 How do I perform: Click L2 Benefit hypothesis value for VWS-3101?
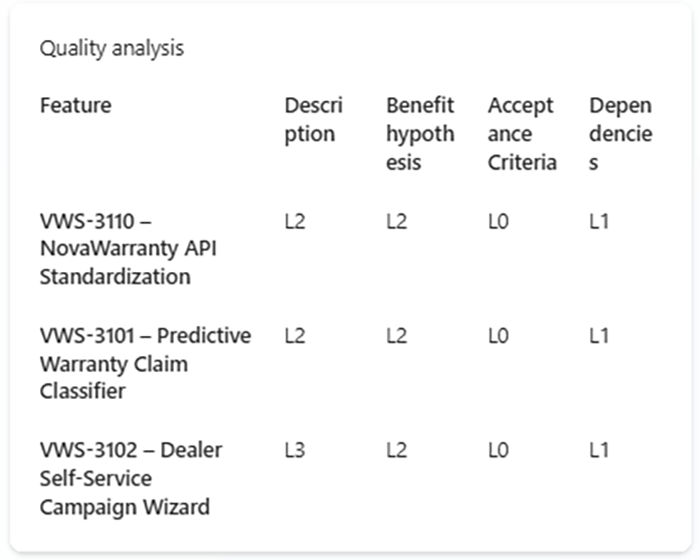click(397, 336)
